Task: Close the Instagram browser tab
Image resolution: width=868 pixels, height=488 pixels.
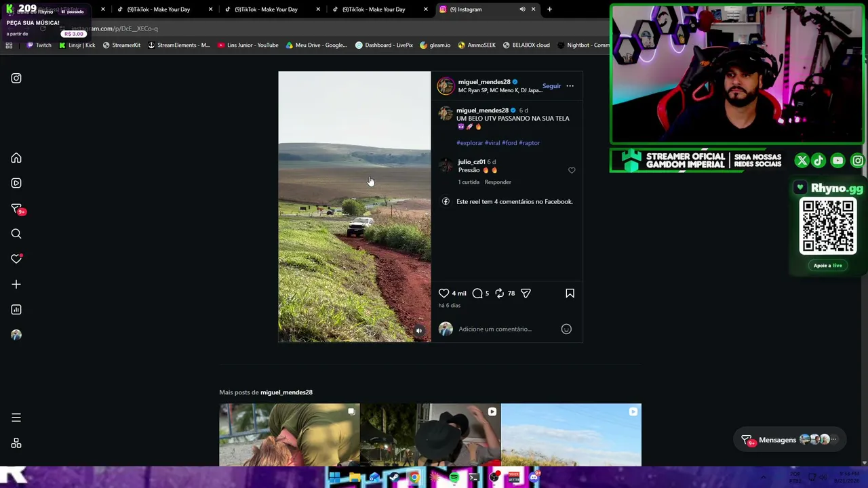Action: click(x=533, y=9)
